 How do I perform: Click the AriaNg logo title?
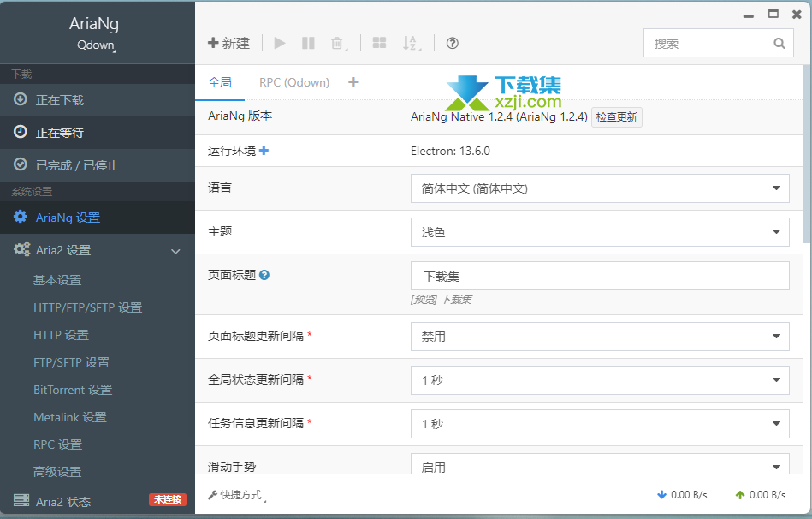94,23
